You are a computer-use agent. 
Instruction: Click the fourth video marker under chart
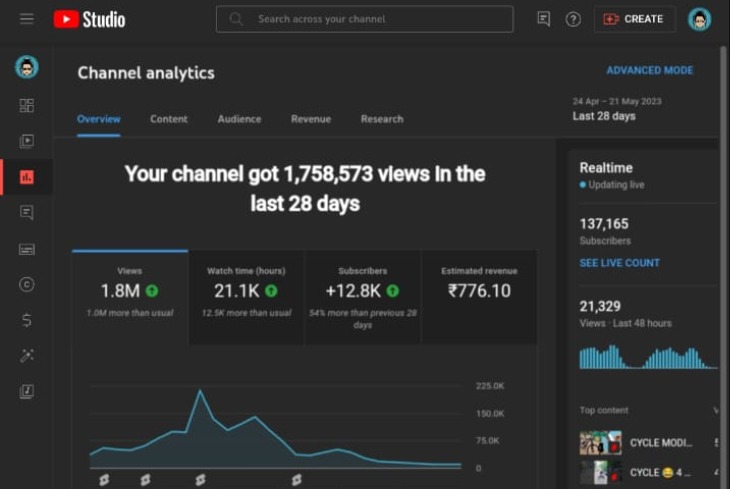tap(296, 479)
